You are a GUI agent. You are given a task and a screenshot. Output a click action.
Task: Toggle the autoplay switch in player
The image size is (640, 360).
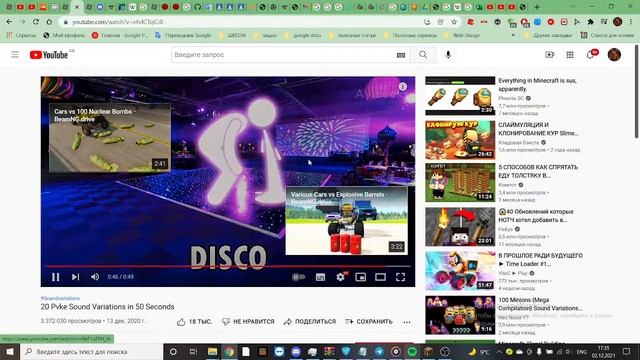click(x=299, y=277)
